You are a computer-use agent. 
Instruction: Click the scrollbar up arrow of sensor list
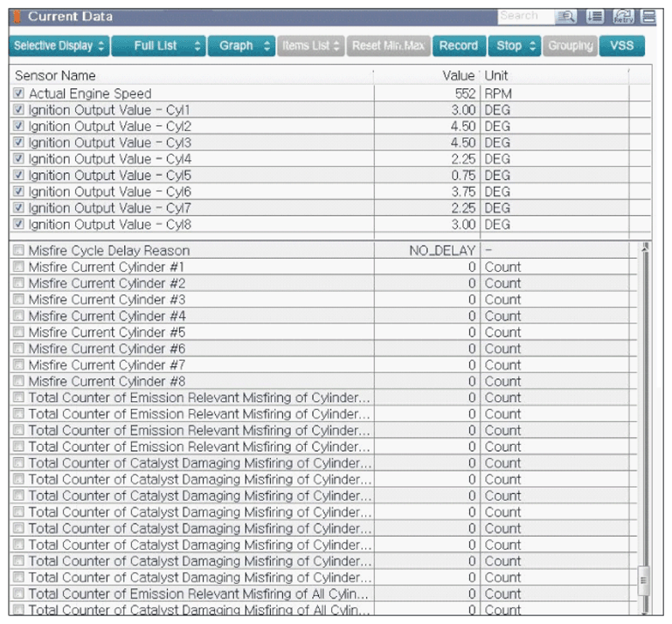pyautogui.click(x=645, y=246)
